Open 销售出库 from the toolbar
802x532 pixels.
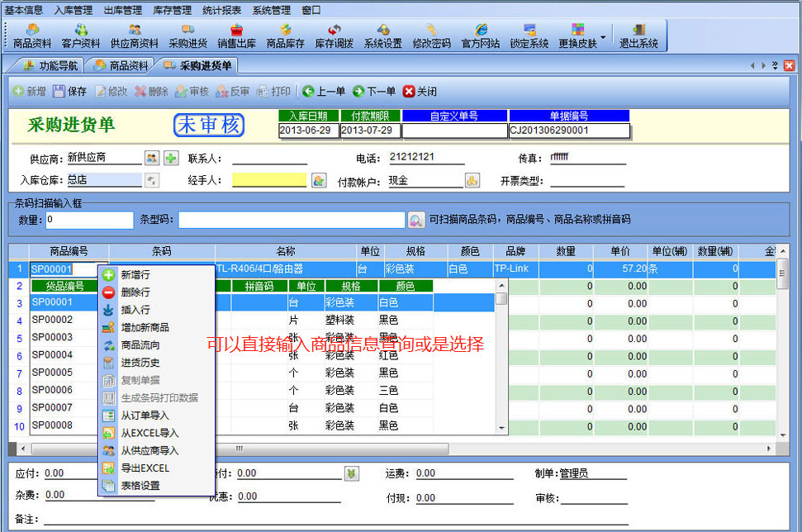click(x=236, y=36)
